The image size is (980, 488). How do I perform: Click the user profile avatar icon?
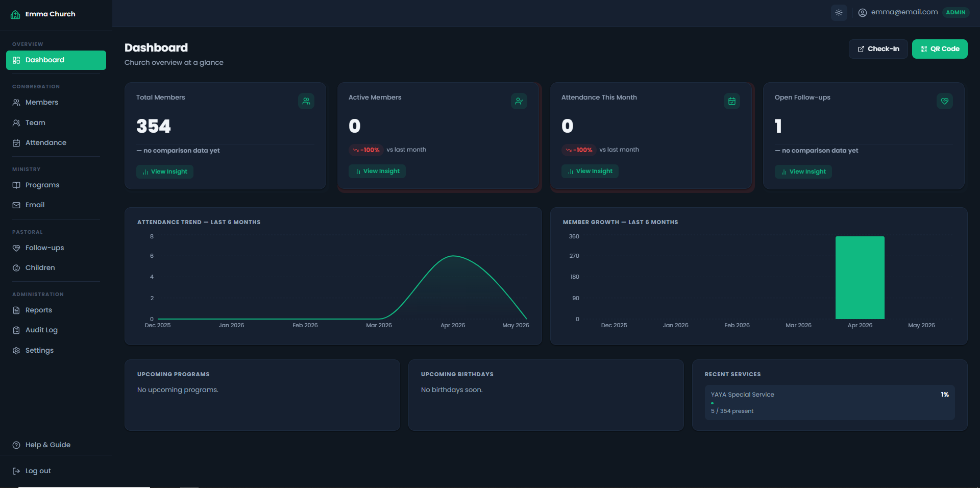pyautogui.click(x=863, y=13)
